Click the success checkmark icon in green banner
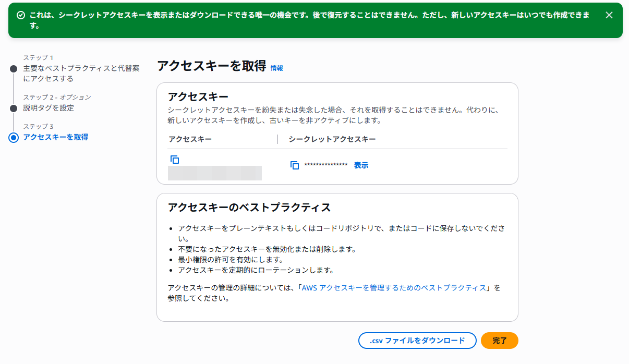The image size is (629, 364). (21, 15)
